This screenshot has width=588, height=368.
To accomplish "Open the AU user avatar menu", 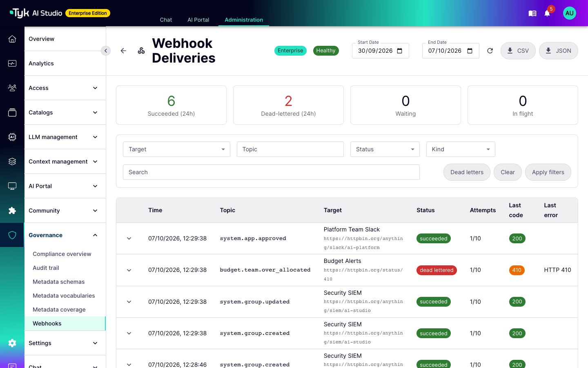I will [x=570, y=13].
